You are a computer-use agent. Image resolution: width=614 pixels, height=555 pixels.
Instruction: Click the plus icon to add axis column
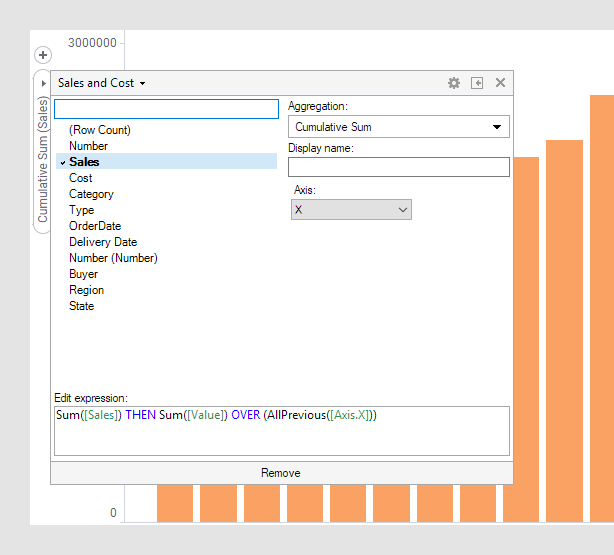tap(43, 55)
